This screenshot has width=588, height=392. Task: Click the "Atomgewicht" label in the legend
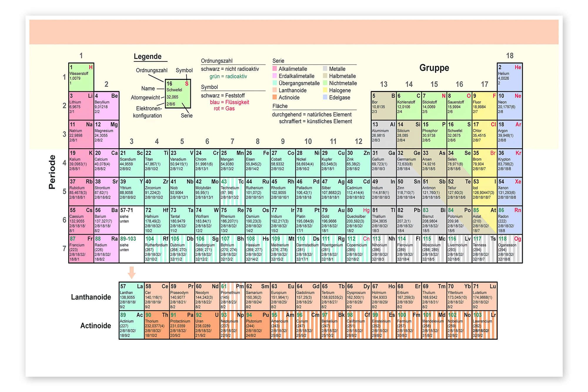145,97
